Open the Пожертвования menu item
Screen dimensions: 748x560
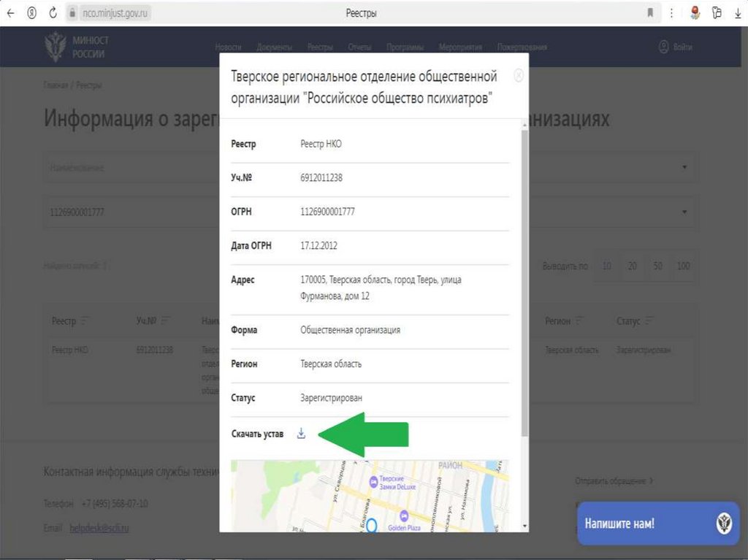pyautogui.click(x=522, y=47)
